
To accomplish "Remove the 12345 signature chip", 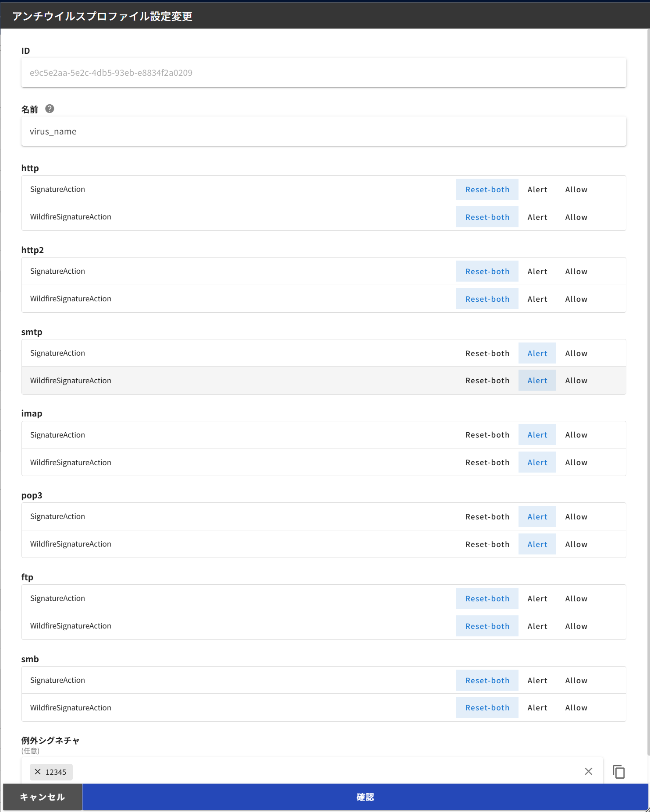I will [38, 772].
